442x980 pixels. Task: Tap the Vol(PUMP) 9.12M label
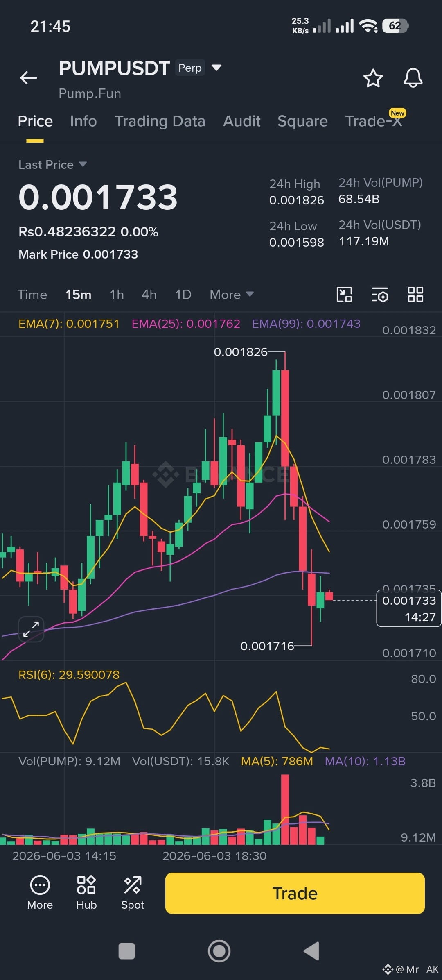click(70, 761)
